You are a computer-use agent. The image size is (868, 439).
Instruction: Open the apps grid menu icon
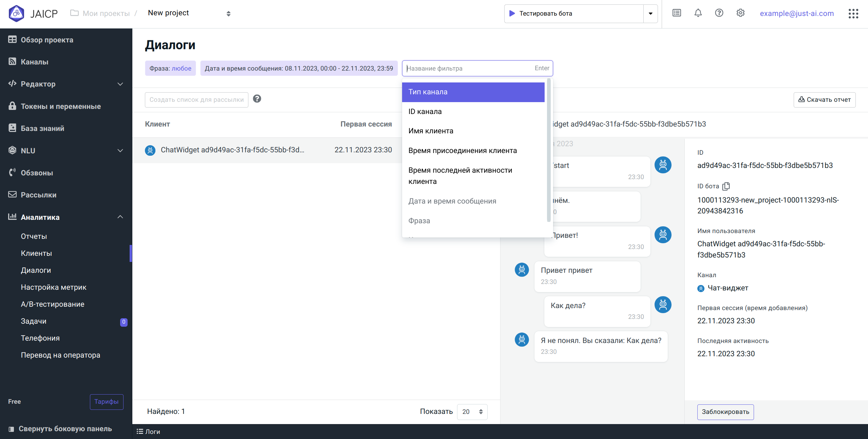tap(853, 14)
